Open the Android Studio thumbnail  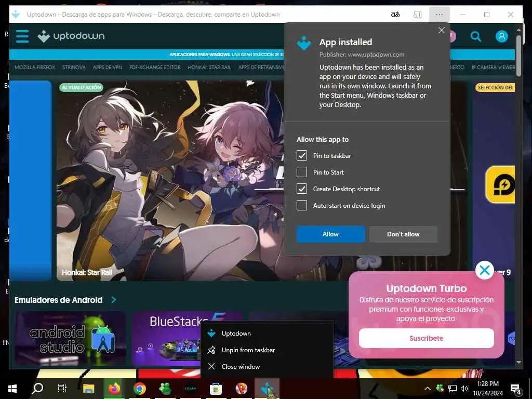click(x=70, y=339)
